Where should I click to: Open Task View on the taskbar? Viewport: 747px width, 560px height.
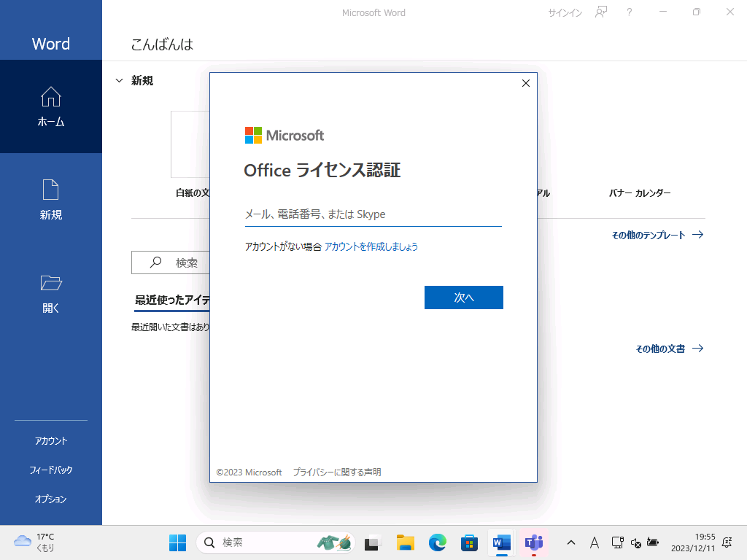coord(372,542)
